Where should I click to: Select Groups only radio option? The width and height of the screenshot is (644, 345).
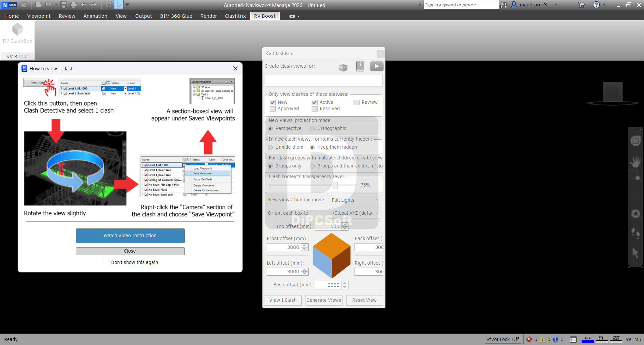(270, 166)
